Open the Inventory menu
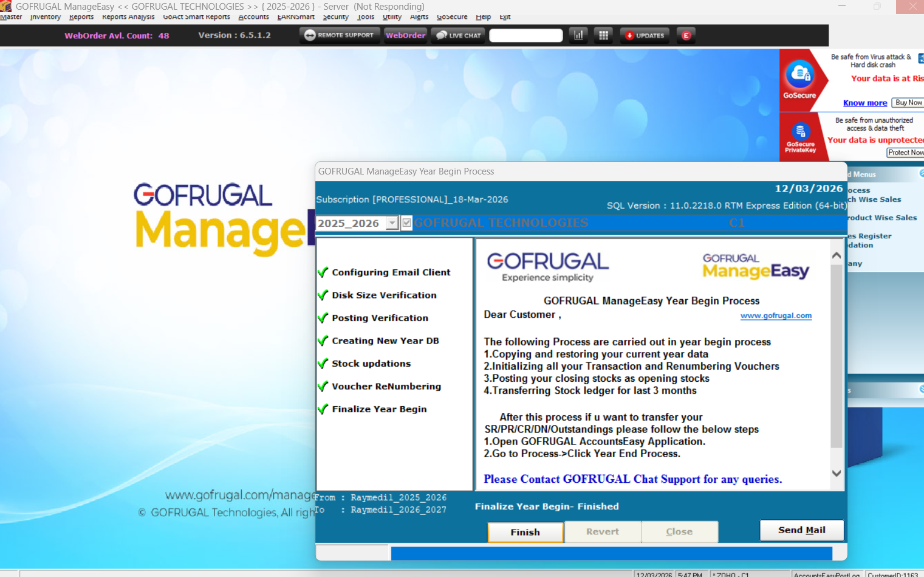Screen dimensions: 924x577 click(46, 17)
